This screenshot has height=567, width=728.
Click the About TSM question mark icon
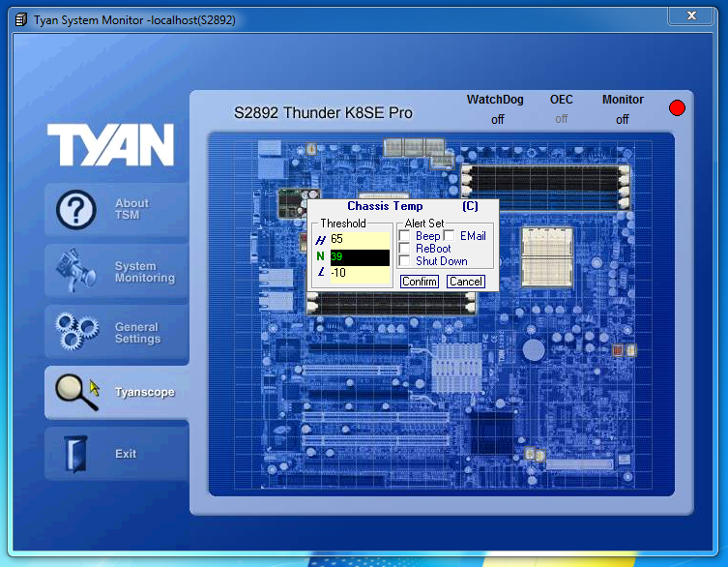point(77,210)
